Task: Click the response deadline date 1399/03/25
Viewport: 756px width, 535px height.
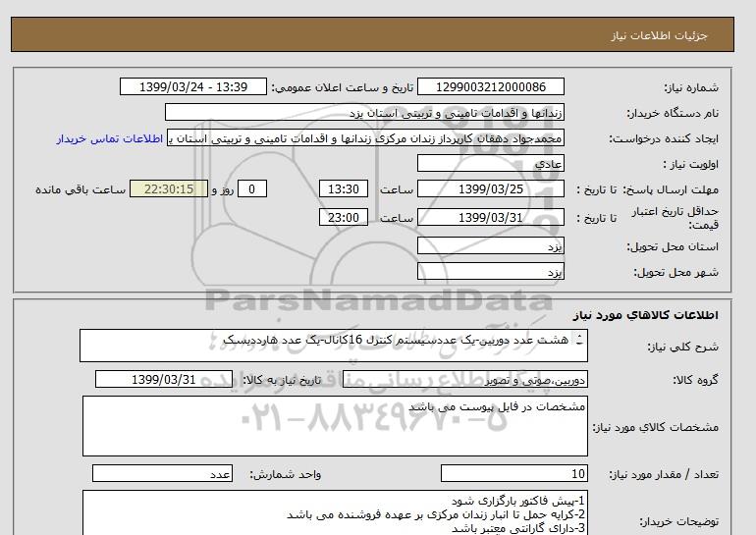Action: click(490, 188)
